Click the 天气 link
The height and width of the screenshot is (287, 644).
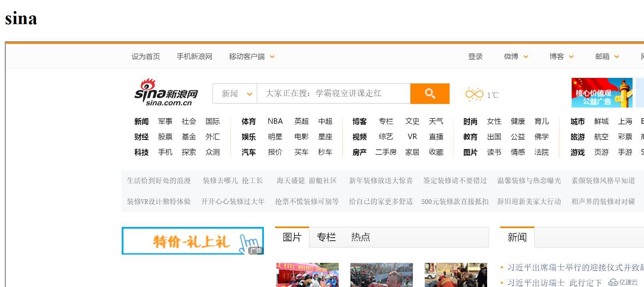pos(436,121)
